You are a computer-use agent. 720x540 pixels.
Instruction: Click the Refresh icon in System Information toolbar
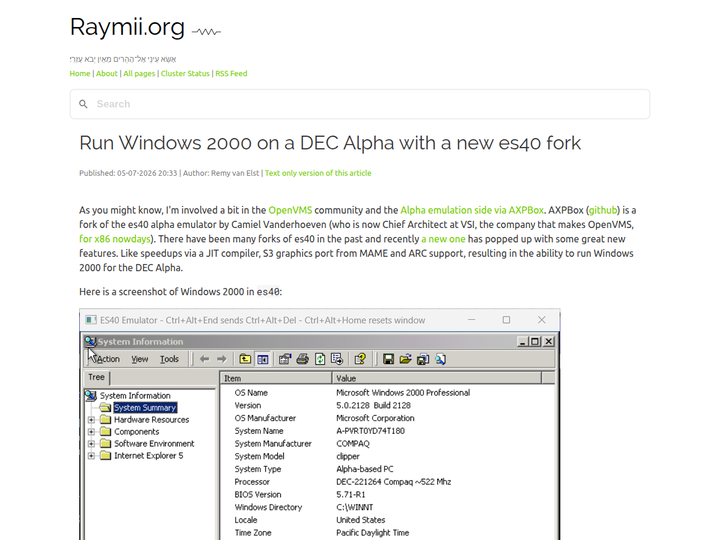pos(320,359)
